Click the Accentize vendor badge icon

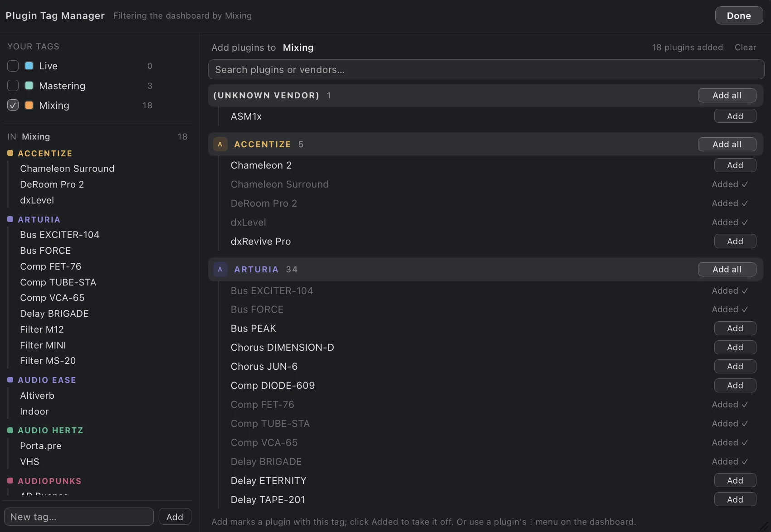tap(220, 144)
